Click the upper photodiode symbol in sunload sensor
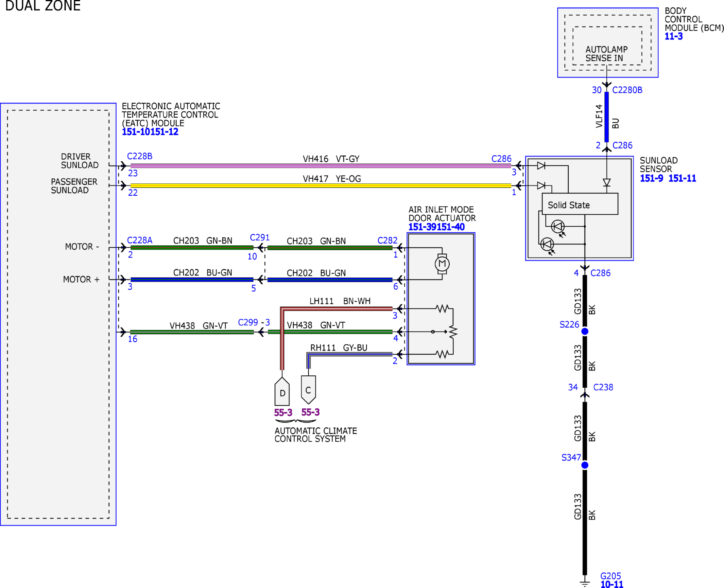Image resolution: width=724 pixels, height=588 pixels. (558, 226)
